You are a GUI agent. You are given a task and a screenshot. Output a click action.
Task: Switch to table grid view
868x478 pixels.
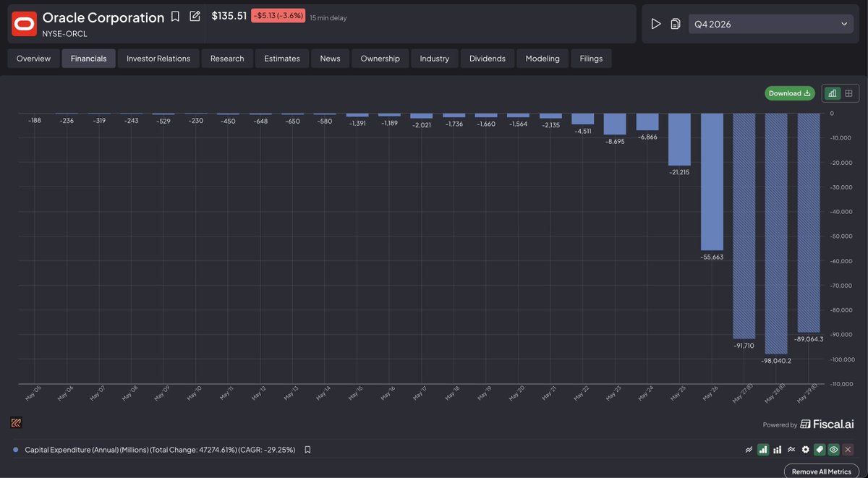(x=848, y=93)
